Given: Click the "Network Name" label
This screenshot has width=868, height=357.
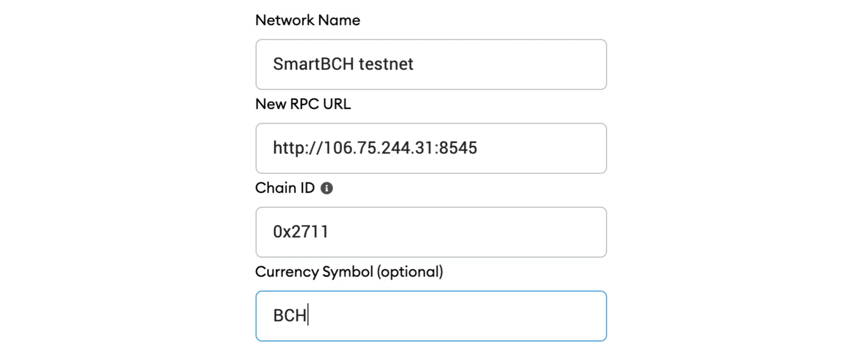Looking at the screenshot, I should (308, 20).
